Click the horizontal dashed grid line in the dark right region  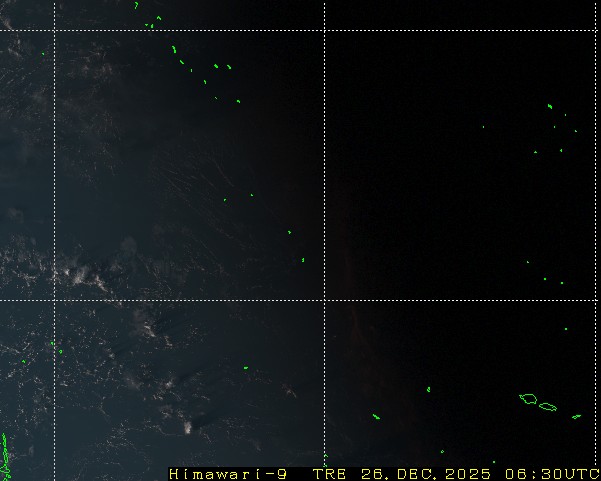coord(460,299)
